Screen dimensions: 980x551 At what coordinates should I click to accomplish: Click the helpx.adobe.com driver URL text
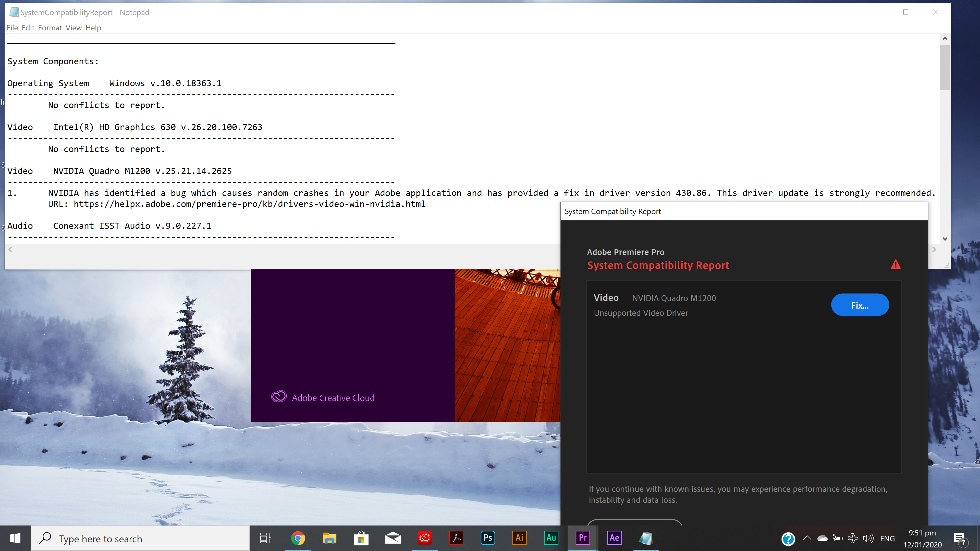[250, 204]
